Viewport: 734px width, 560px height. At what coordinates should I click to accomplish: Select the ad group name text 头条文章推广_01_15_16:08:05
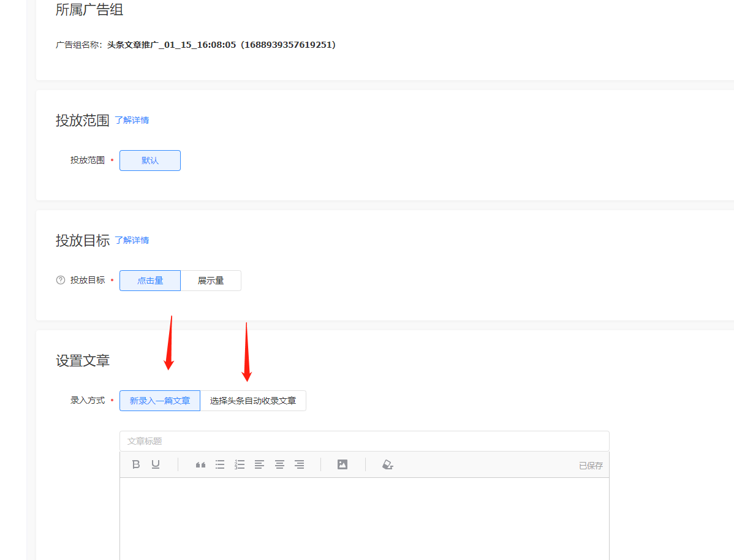click(172, 45)
